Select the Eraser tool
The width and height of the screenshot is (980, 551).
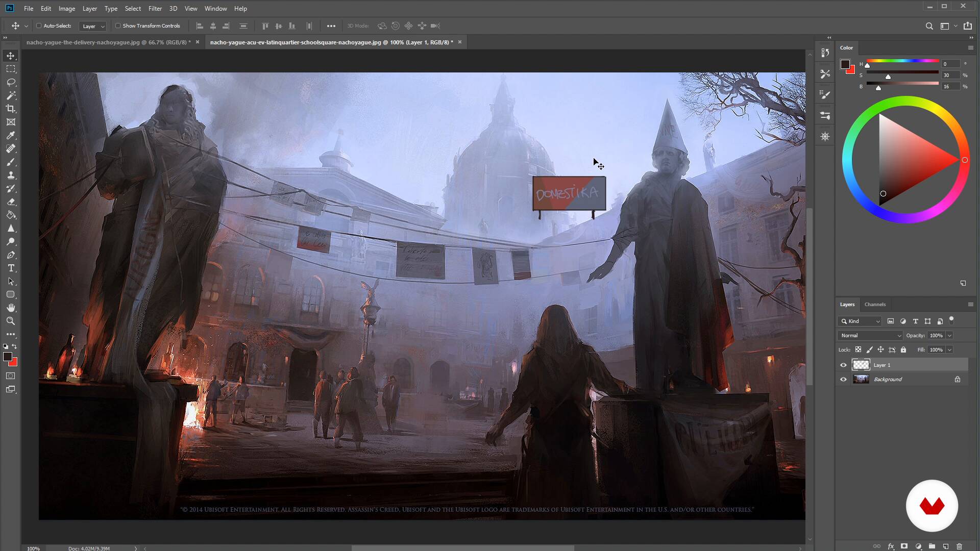[11, 202]
